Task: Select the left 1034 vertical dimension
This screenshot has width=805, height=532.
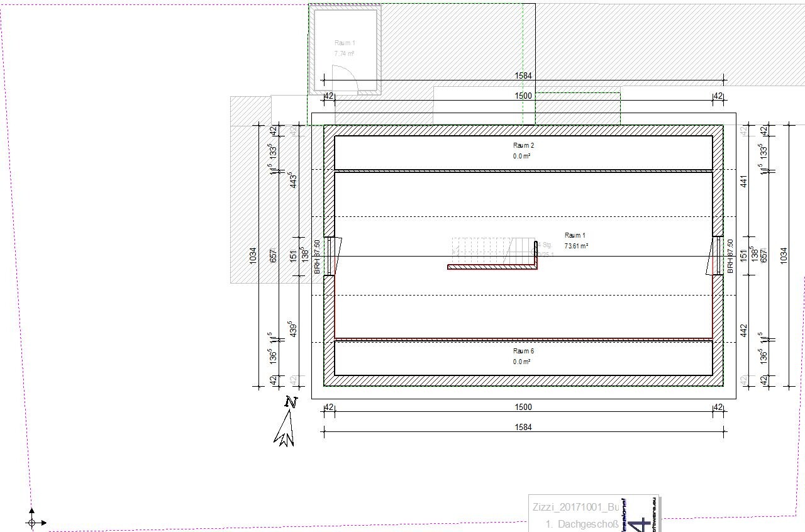Action: pos(253,255)
